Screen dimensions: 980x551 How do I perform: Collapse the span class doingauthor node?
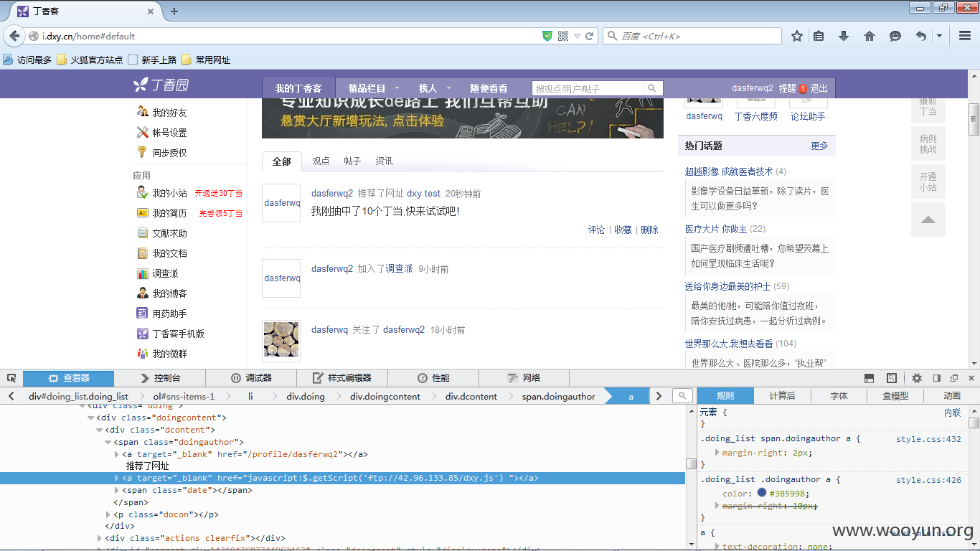(x=108, y=442)
